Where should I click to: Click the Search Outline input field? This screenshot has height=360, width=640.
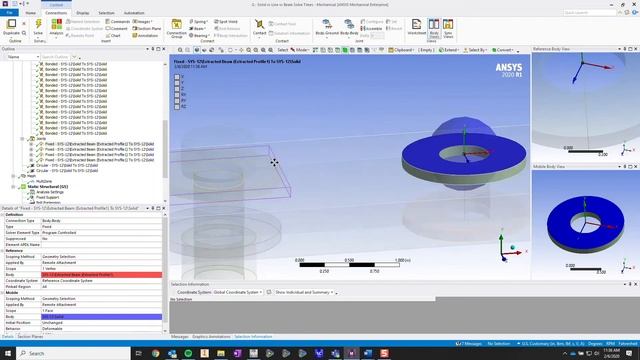tap(56, 57)
